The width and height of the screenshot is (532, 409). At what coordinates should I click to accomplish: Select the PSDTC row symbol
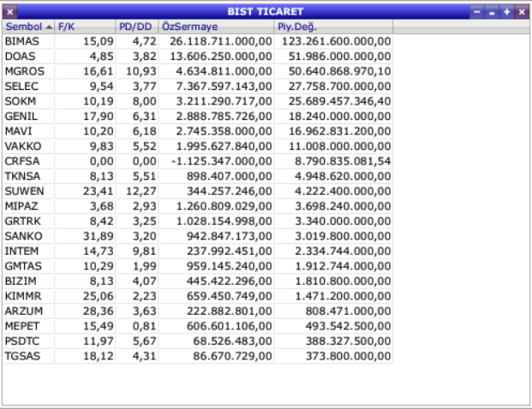22,341
